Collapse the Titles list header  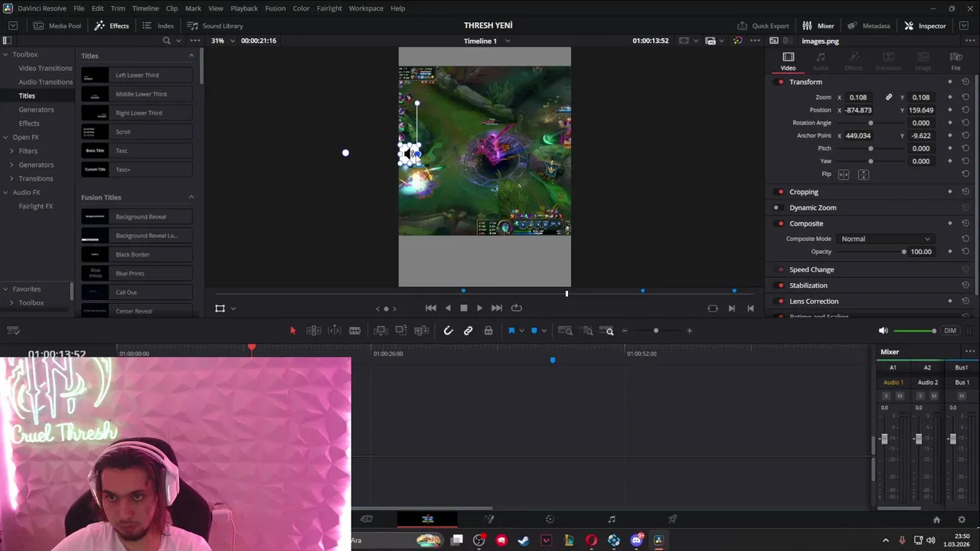click(191, 56)
